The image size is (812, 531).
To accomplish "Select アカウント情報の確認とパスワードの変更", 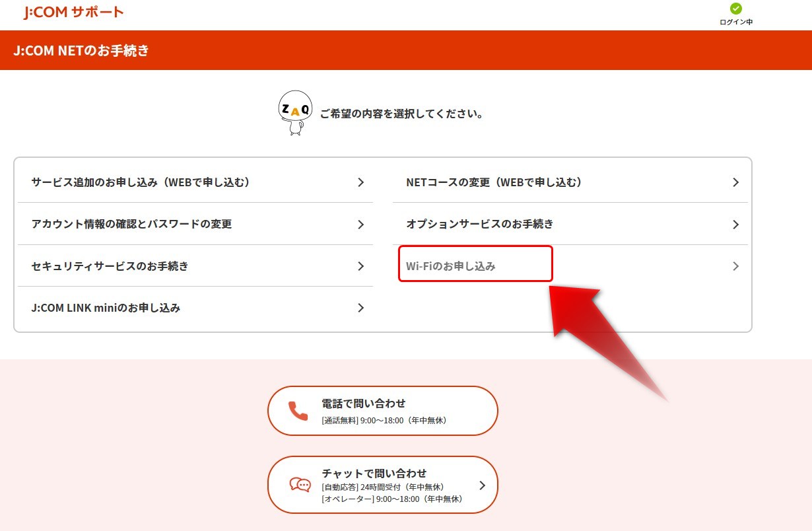I will pyautogui.click(x=132, y=225).
